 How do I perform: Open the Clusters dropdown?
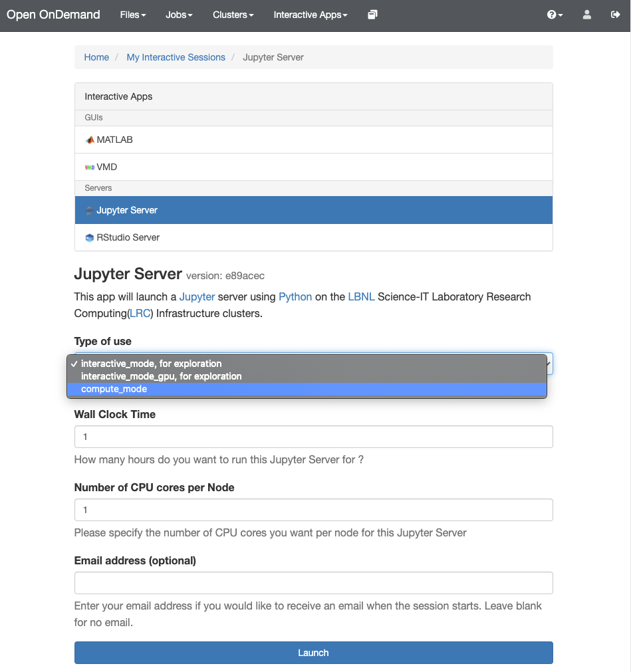coord(232,14)
